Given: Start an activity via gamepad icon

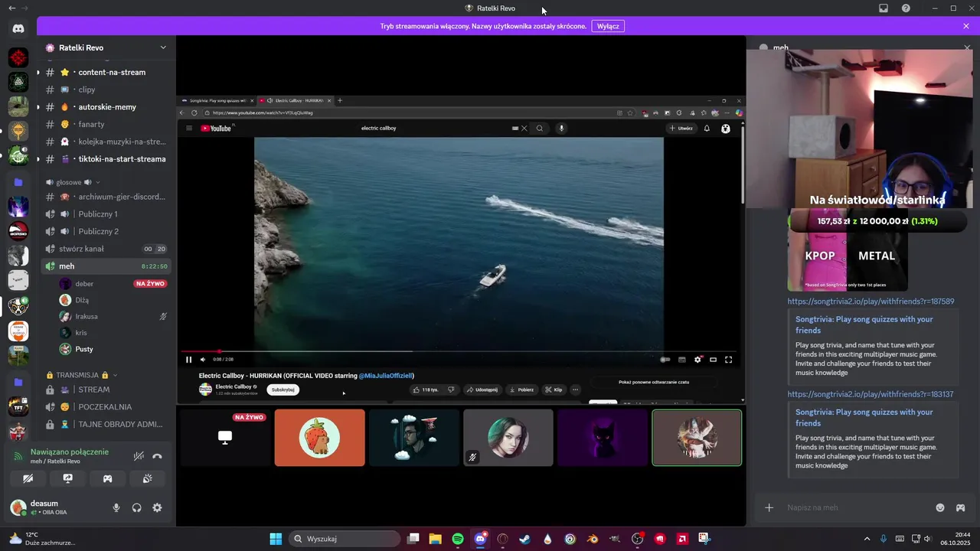Looking at the screenshot, I should point(108,478).
